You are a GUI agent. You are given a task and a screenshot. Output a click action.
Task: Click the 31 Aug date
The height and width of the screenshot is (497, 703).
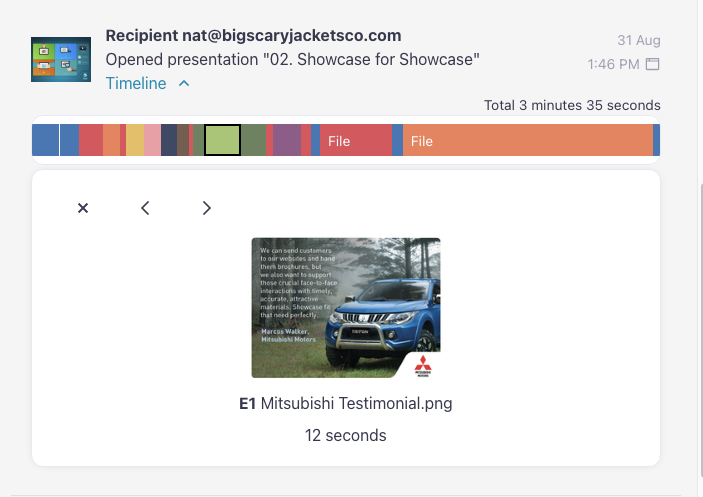pos(639,40)
